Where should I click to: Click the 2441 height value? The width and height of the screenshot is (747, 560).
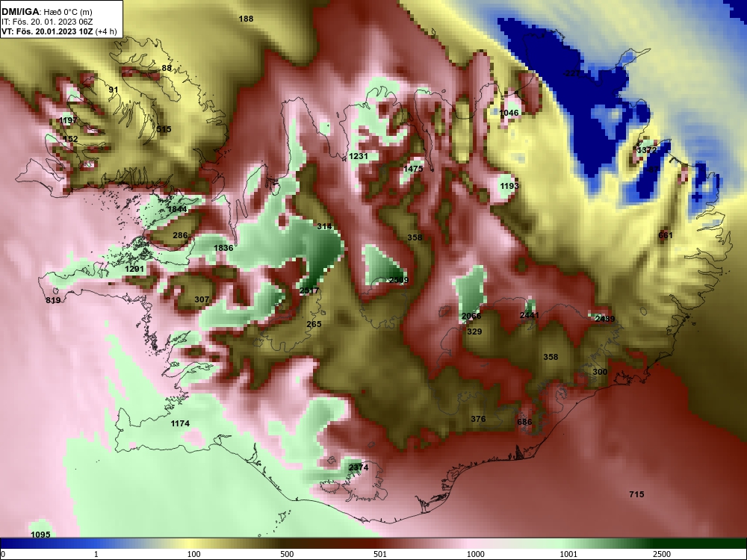530,315
